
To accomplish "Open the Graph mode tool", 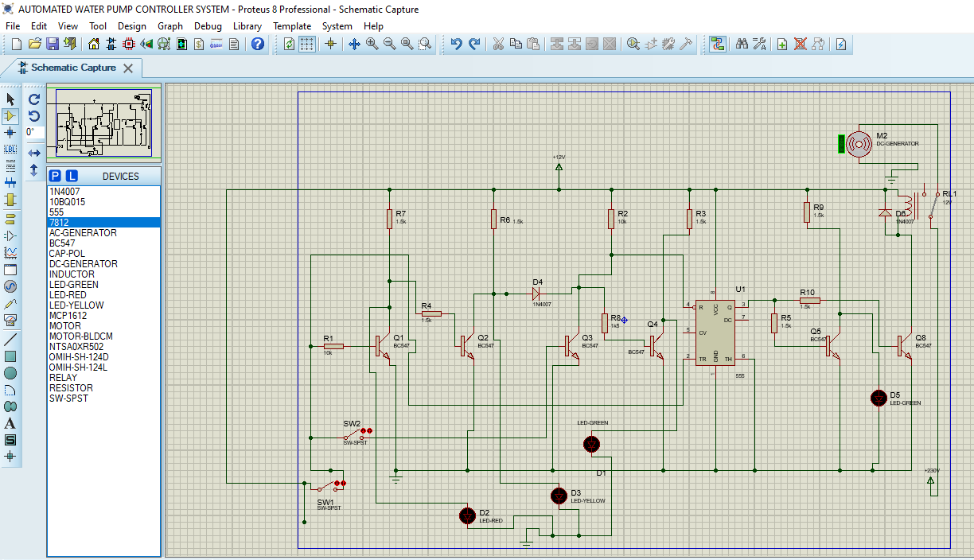I will point(10,253).
